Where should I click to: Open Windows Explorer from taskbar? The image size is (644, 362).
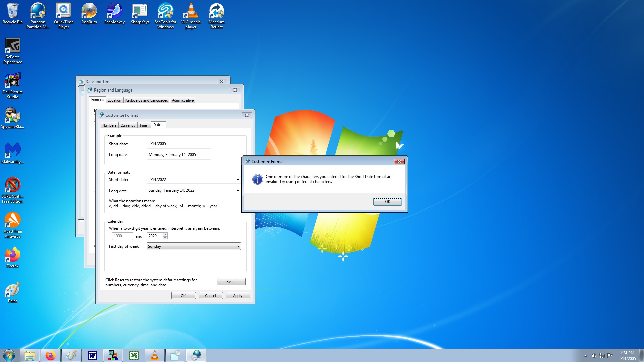(30, 355)
